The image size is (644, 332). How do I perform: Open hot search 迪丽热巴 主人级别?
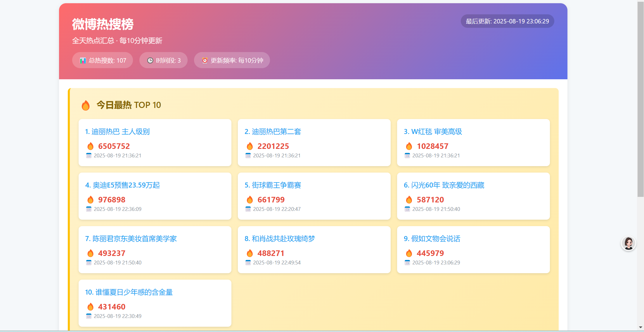117,132
